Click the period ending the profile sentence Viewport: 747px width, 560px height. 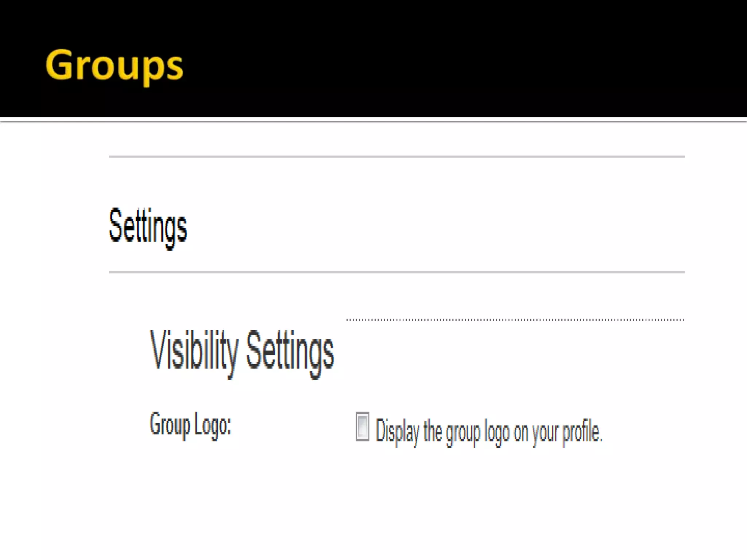(x=600, y=440)
